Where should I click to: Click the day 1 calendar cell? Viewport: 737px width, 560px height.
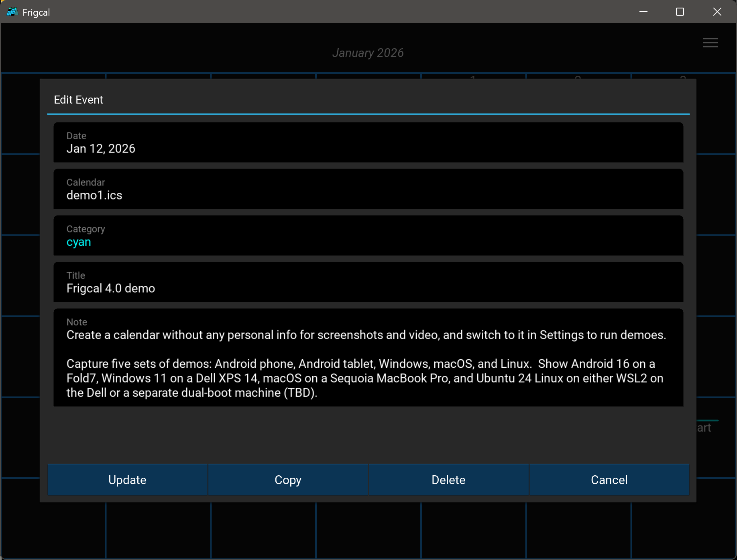click(473, 76)
